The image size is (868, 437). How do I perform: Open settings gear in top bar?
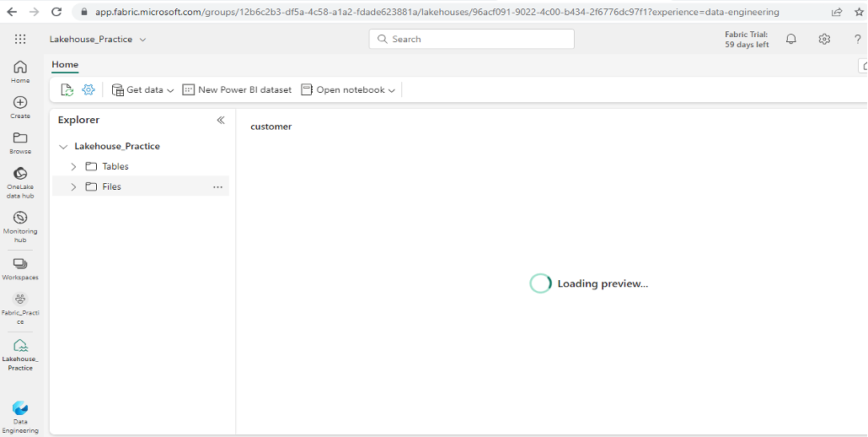coord(824,39)
